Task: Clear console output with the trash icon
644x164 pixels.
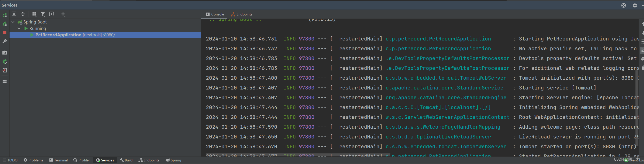Action: [643, 68]
